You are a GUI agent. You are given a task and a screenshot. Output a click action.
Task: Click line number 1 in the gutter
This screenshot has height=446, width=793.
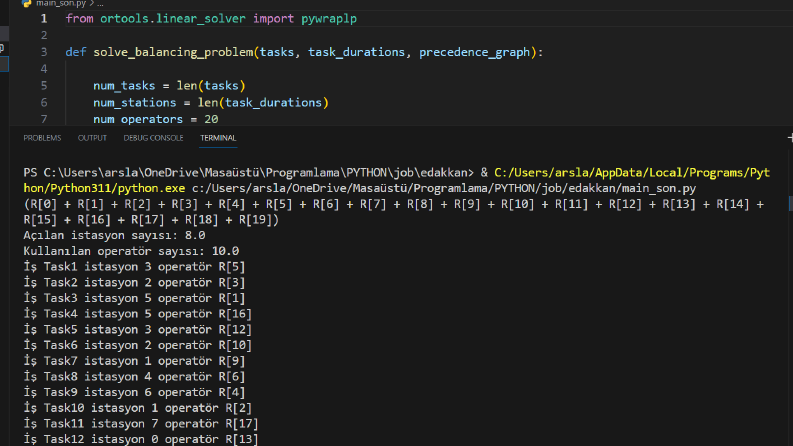pyautogui.click(x=44, y=19)
